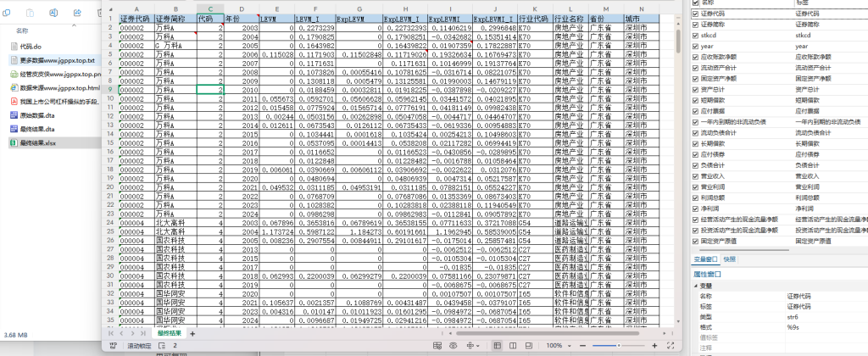Select the PNG file 经管皮皮侠www.jgppx.top
The image size is (868, 356).
(55, 74)
